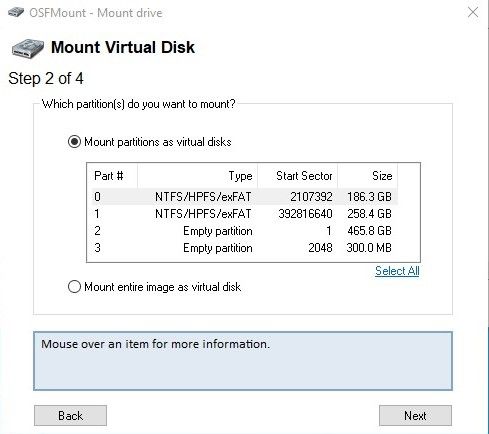The height and width of the screenshot is (434, 489).
Task: Proceed with the Next button
Action: click(415, 416)
